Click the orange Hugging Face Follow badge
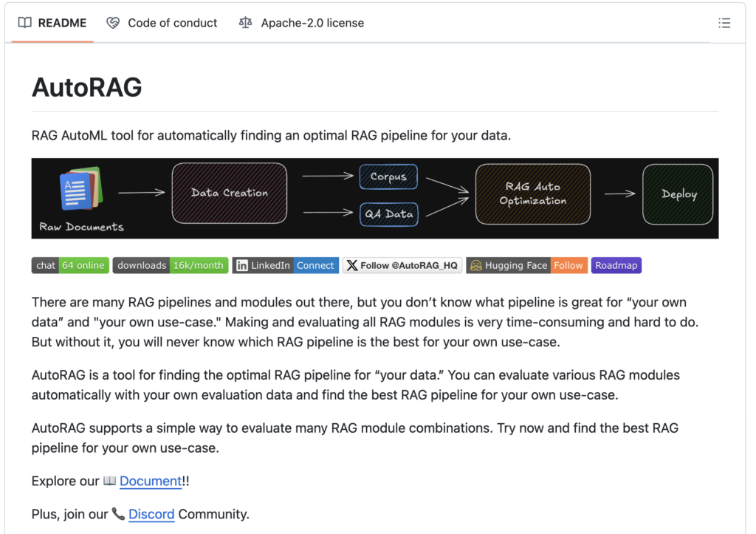The width and height of the screenshot is (756, 534). (568, 266)
